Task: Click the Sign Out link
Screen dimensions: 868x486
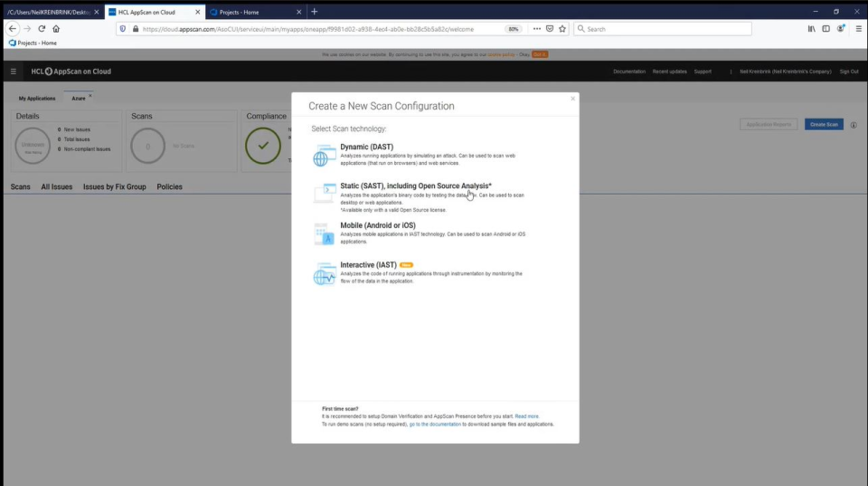Action: 849,71
